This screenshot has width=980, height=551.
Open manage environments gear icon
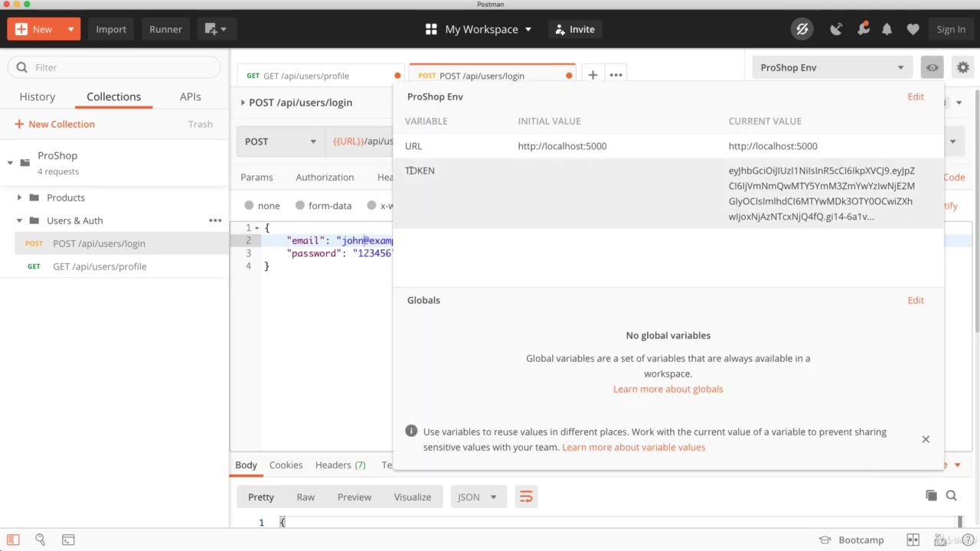coord(963,67)
